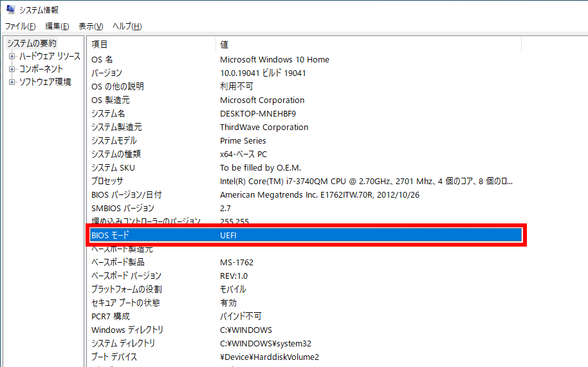Image resolution: width=588 pixels, height=367 pixels.
Task: Open the ファイル(F) menu
Action: pyautogui.click(x=21, y=26)
